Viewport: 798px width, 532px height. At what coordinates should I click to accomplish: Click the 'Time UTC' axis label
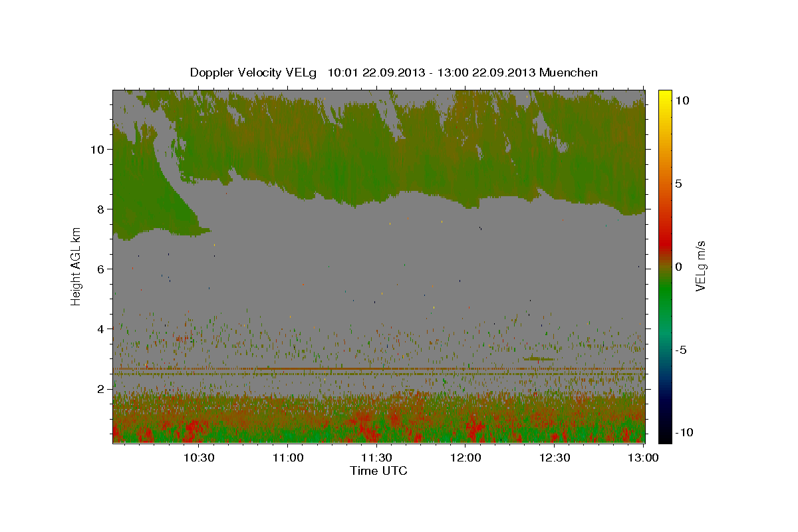coord(378,471)
